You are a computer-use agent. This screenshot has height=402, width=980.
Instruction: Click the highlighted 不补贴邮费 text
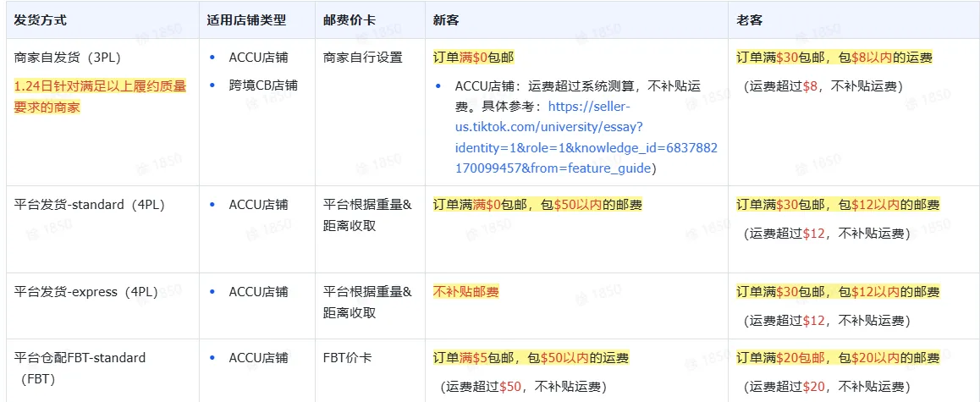(x=465, y=292)
